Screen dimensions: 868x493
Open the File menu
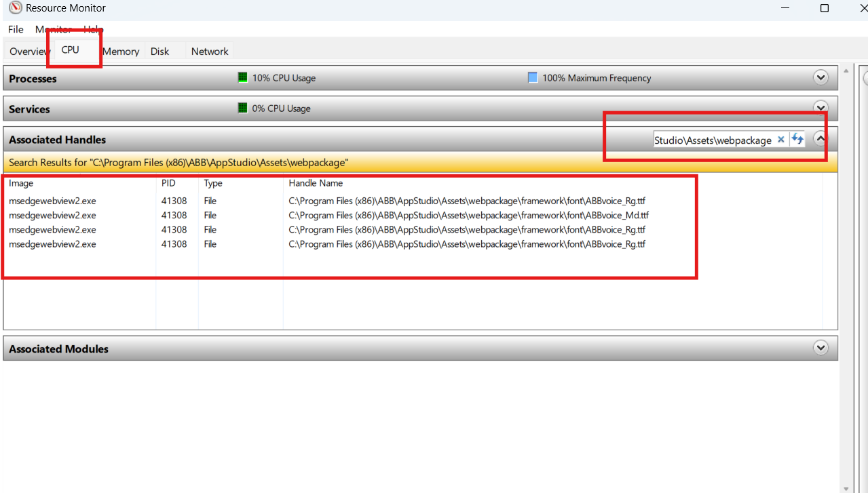[16, 29]
